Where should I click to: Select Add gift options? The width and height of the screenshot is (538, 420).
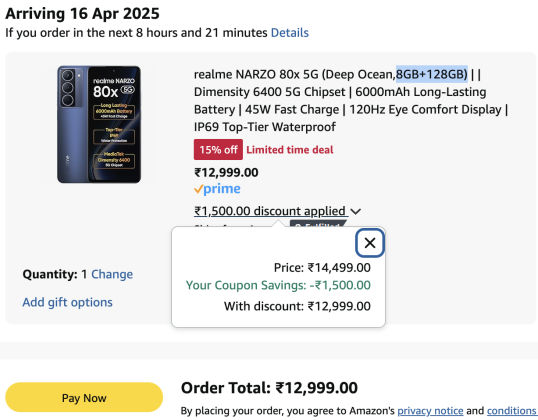(x=68, y=302)
